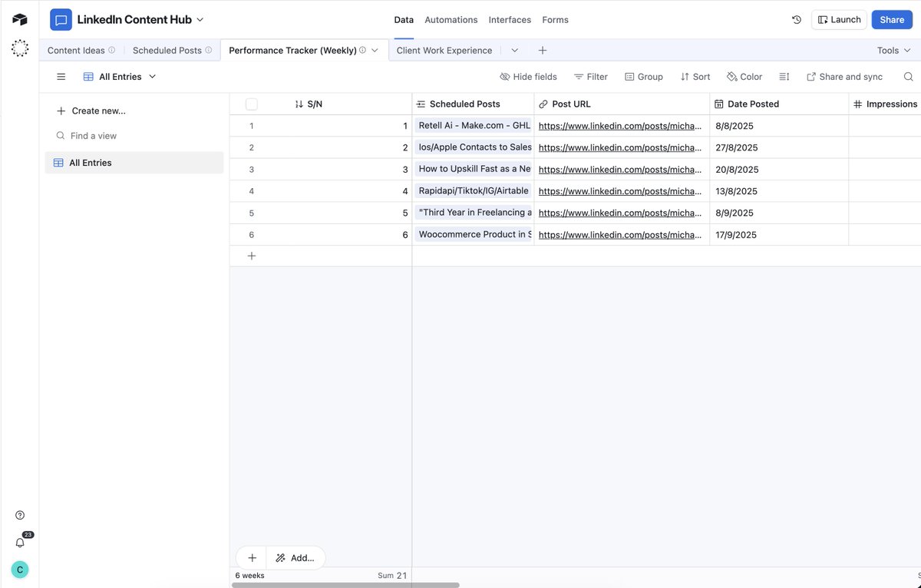Toggle the views sidebar hamburger icon
Screen dimensions: 921x588
pyautogui.click(x=61, y=77)
